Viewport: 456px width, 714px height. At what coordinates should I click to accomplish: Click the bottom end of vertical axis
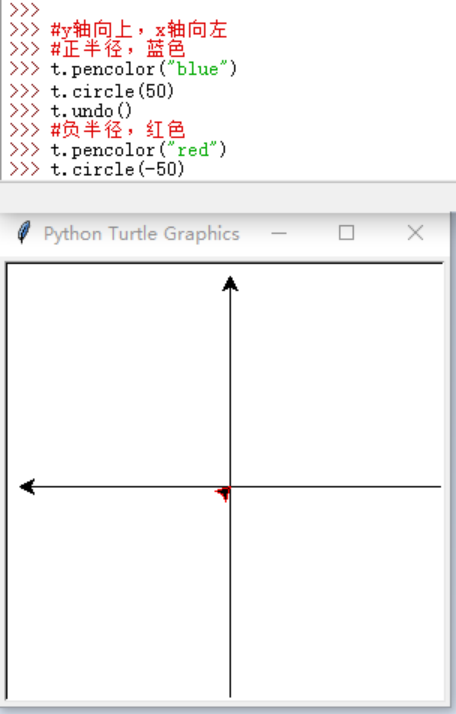pyautogui.click(x=230, y=694)
